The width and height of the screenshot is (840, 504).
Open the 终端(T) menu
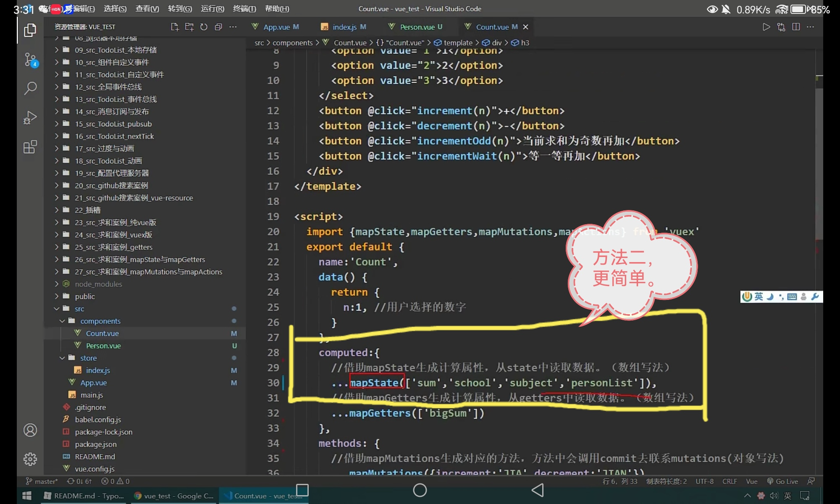coord(244,9)
